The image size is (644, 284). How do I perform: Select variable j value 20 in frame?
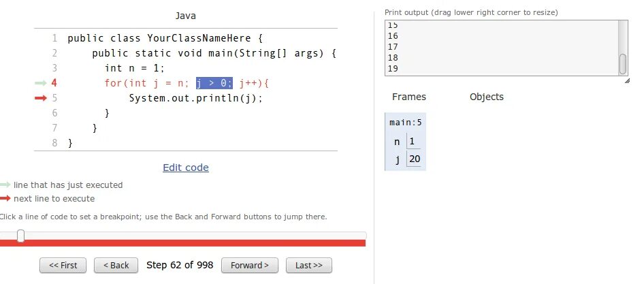[x=414, y=159]
